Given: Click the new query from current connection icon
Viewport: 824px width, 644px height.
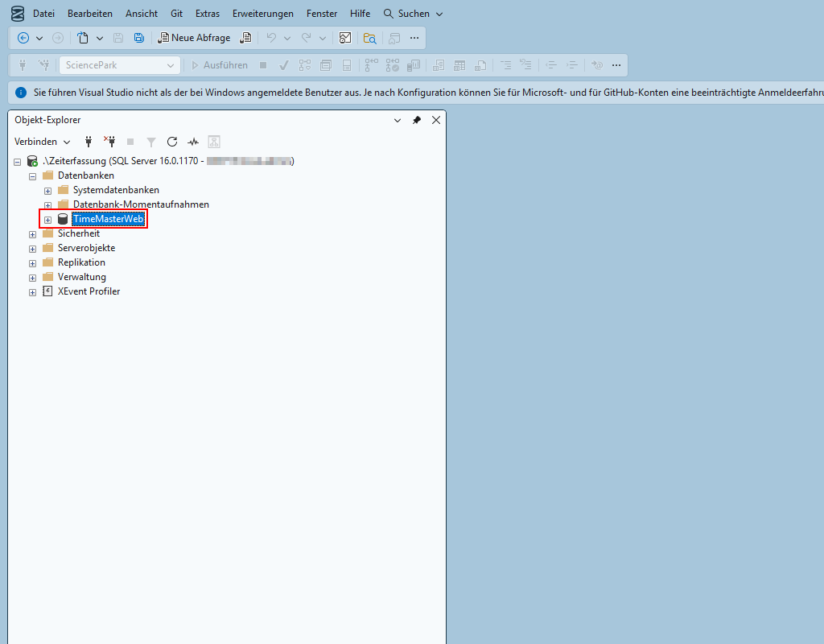Looking at the screenshot, I should [246, 38].
